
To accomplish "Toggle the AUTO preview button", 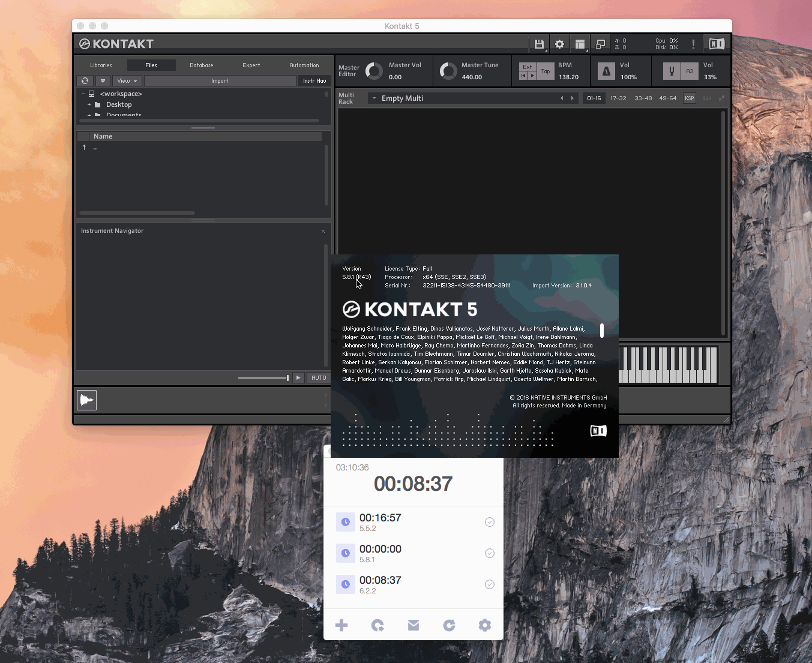I will click(x=319, y=377).
